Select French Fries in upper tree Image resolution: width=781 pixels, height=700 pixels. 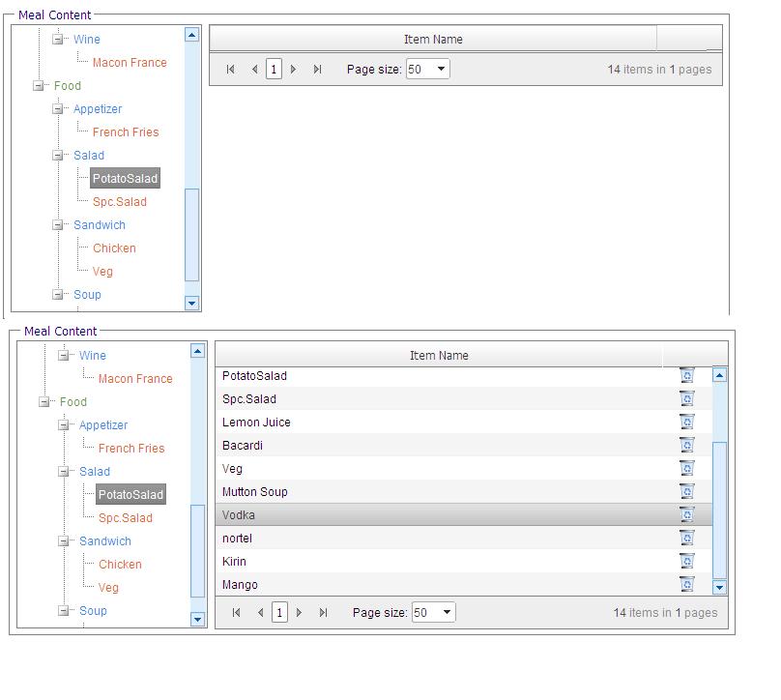tap(126, 132)
